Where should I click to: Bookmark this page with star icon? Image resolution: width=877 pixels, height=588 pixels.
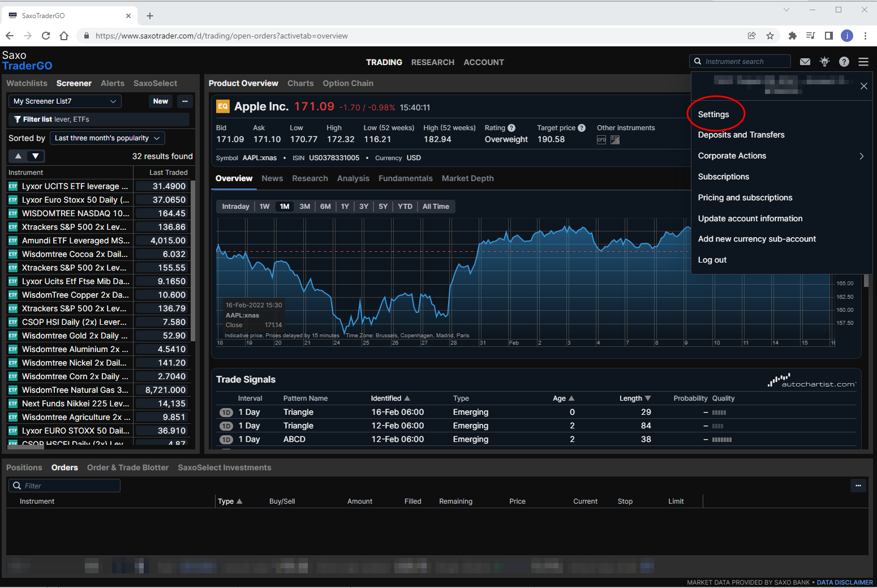coord(770,36)
